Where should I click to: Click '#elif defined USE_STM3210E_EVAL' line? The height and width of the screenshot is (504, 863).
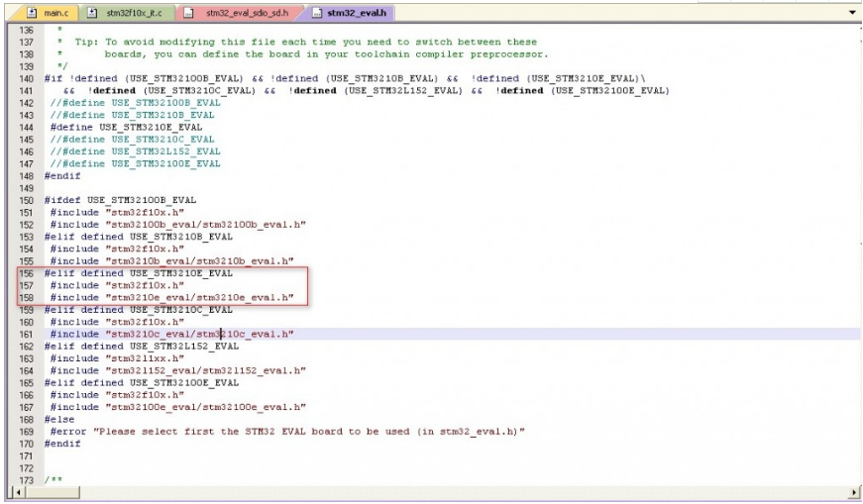click(x=138, y=273)
